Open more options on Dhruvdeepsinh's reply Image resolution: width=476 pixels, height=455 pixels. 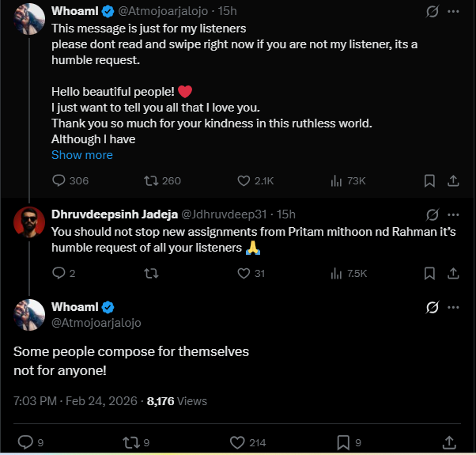pyautogui.click(x=453, y=214)
